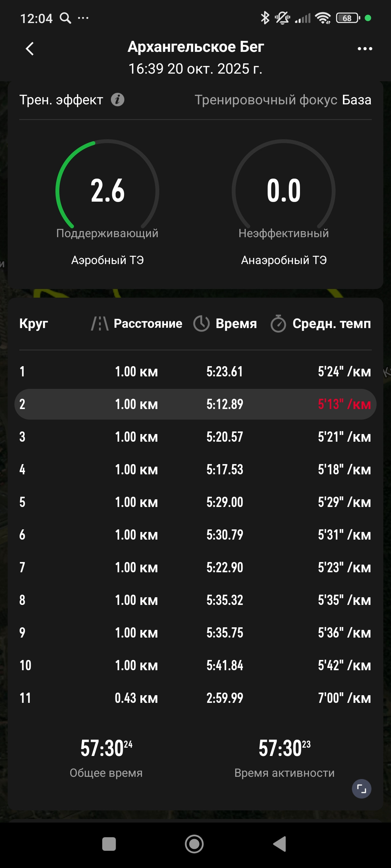Viewport: 391px width, 868px height.
Task: Tap the distance road icon in header
Action: tap(100, 324)
